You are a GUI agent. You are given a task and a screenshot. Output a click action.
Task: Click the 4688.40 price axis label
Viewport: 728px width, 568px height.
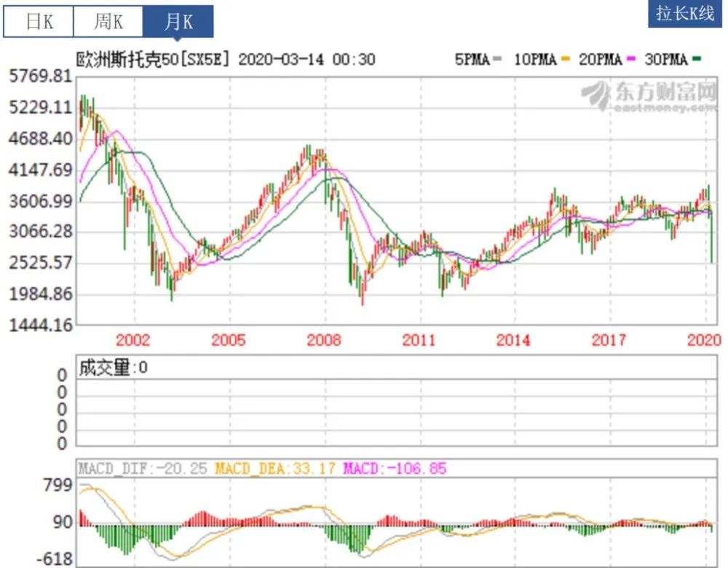41,138
